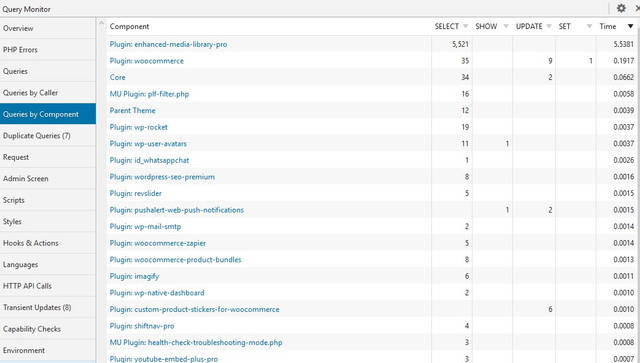The image size is (640, 363).
Task: Open Plugin: woocommerce-product-bundles link
Action: point(176,260)
